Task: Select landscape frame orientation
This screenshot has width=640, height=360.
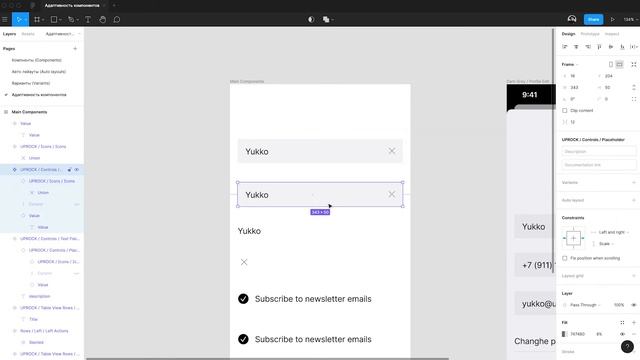Action: coord(620,64)
